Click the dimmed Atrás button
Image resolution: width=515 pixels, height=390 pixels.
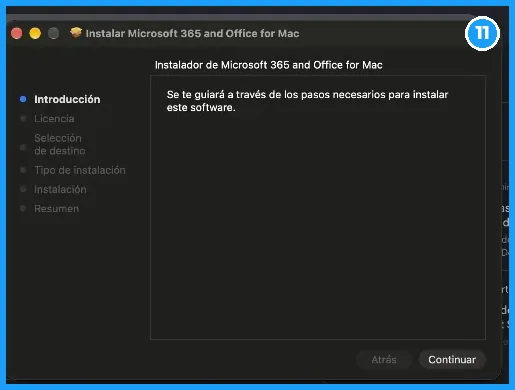pos(384,360)
